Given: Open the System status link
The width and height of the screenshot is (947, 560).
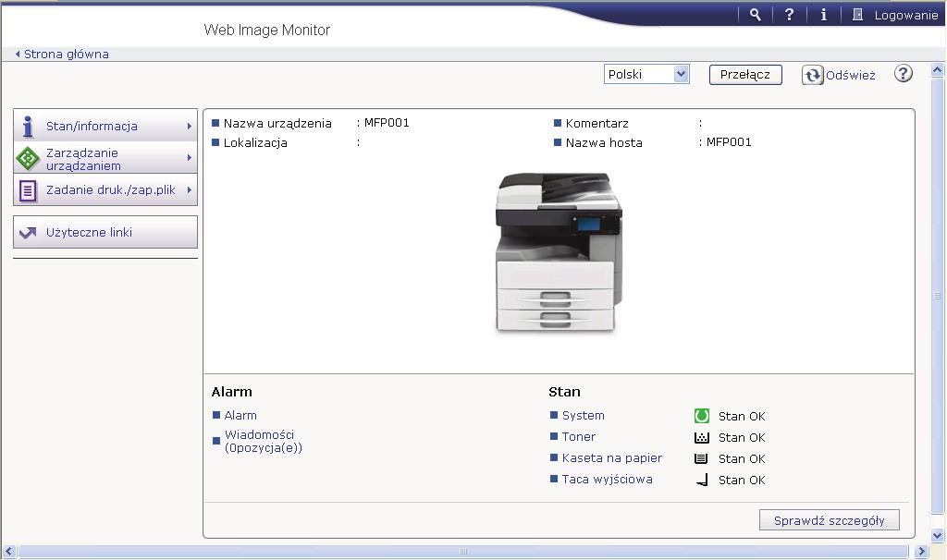Looking at the screenshot, I should point(583,415).
